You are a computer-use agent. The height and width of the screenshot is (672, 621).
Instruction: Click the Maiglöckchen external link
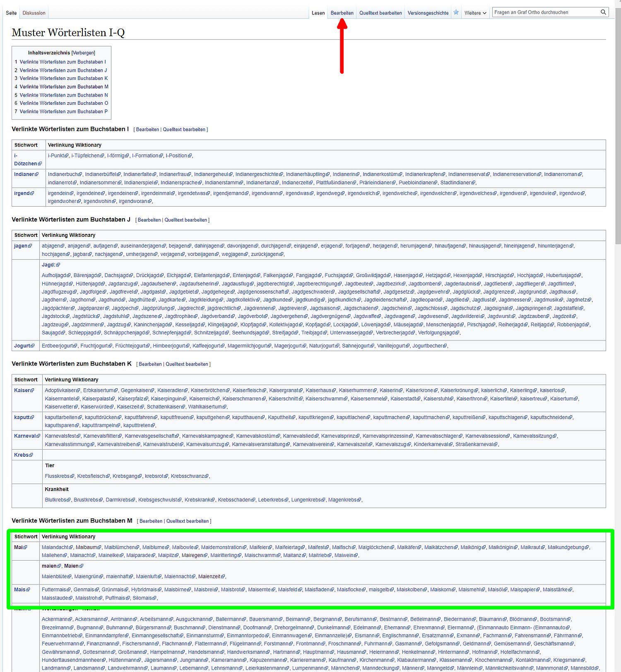(374, 547)
